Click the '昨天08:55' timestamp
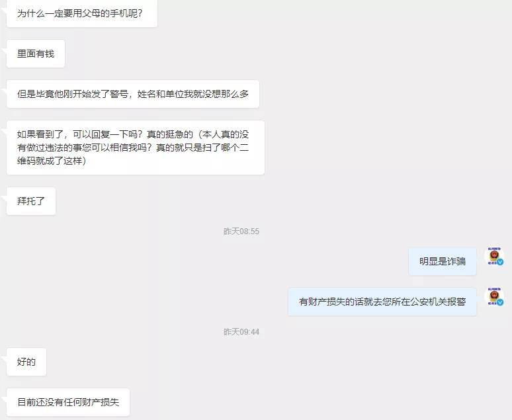 tap(241, 231)
